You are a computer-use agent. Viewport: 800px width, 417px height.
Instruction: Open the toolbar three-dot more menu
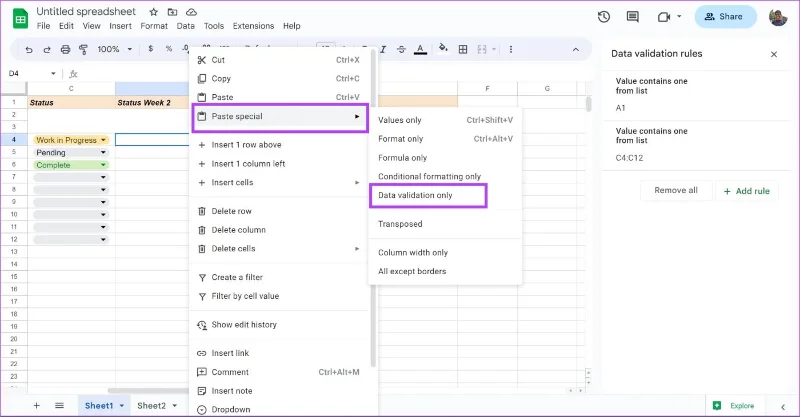pos(511,50)
